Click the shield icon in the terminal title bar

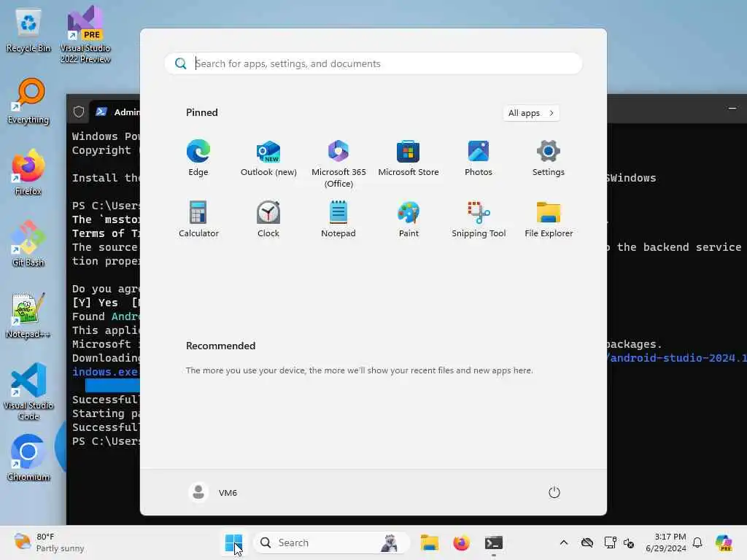pyautogui.click(x=79, y=112)
